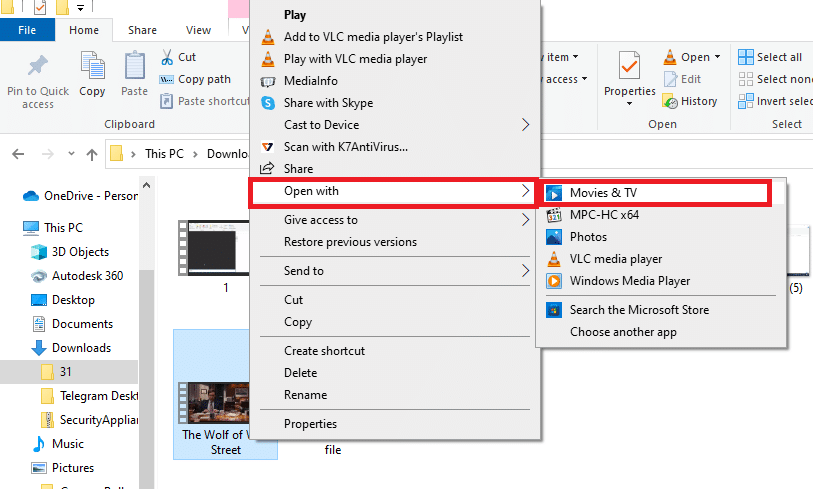Click the Copy icon in the ribbon
Image resolution: width=813 pixels, height=489 pixels.
coord(93,65)
